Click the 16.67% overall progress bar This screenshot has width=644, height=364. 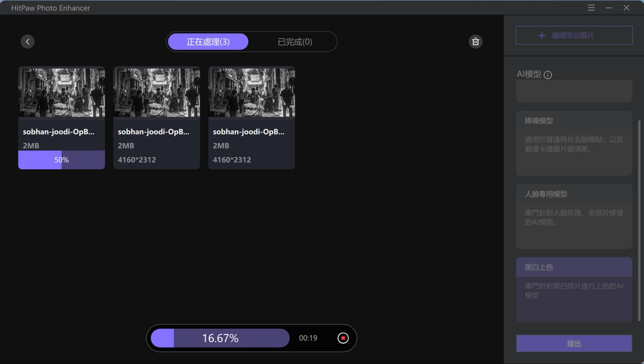click(220, 338)
